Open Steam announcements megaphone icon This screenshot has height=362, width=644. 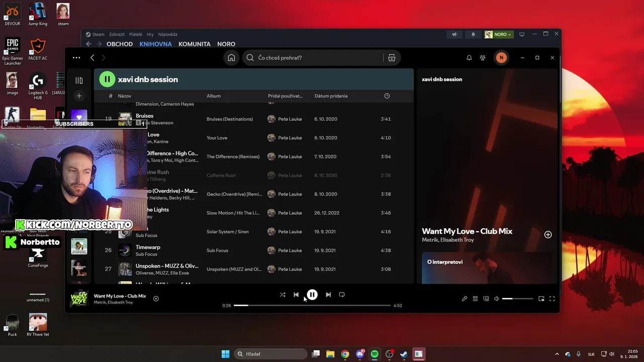(454, 35)
